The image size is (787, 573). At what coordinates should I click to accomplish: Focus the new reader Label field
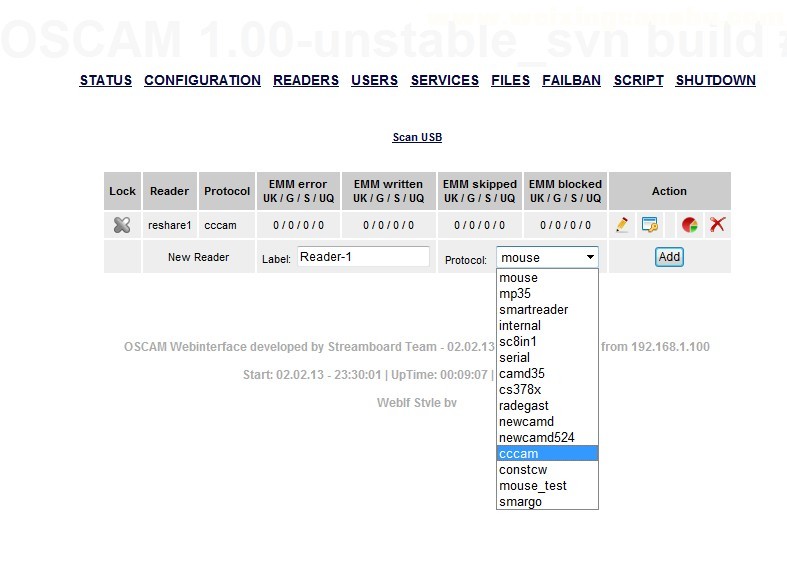(363, 257)
